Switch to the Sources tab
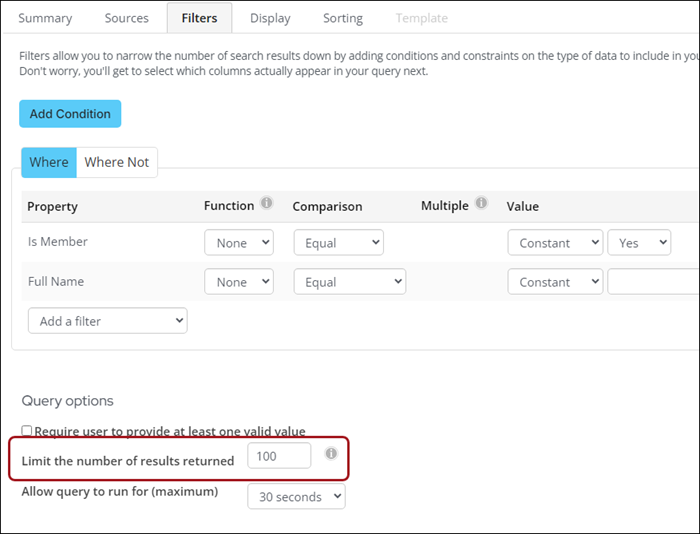This screenshot has height=534, width=700. 127,18
